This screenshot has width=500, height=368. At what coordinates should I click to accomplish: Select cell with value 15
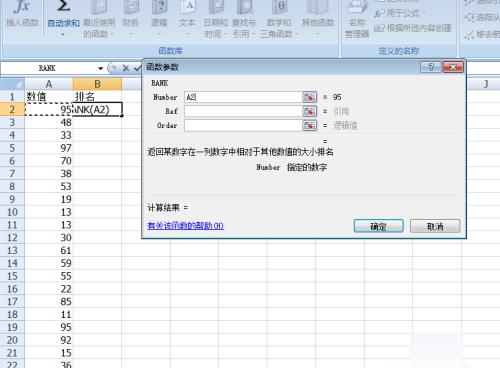click(49, 353)
